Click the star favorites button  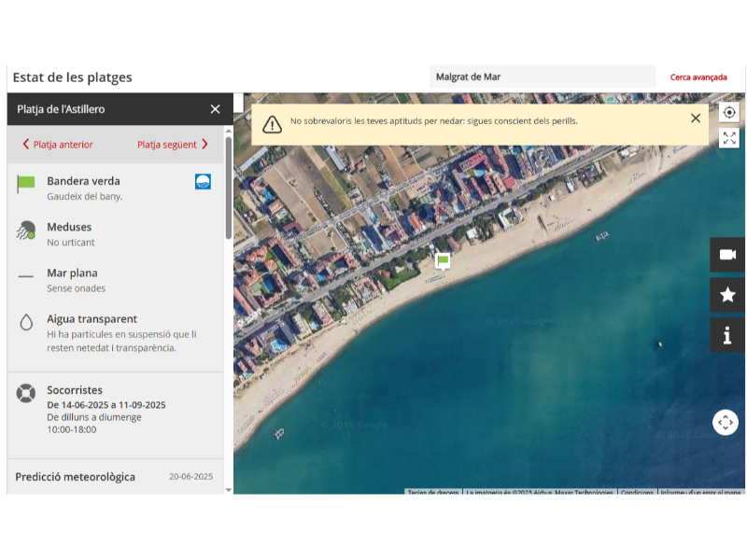click(x=727, y=295)
